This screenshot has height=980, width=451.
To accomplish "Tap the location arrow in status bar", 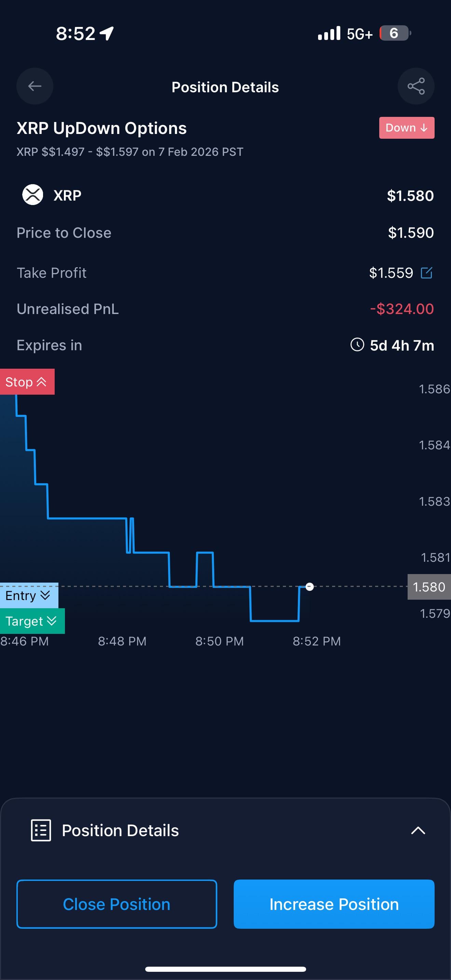I will (x=107, y=33).
